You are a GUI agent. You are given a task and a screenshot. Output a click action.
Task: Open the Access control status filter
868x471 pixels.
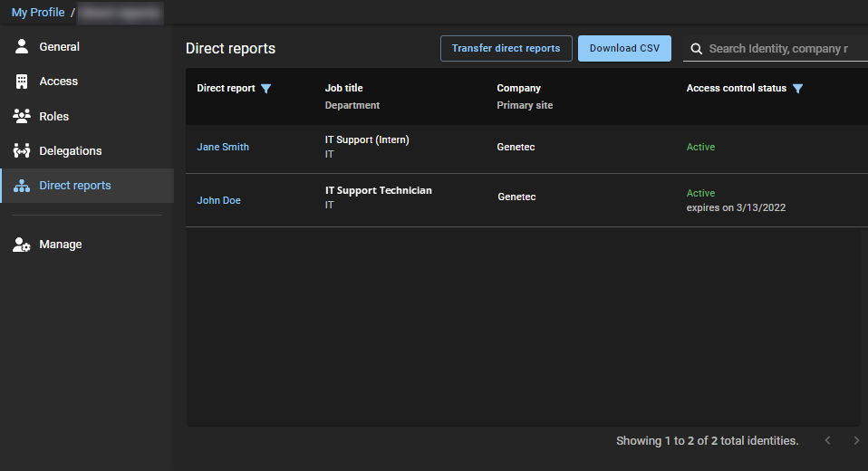[x=797, y=89]
